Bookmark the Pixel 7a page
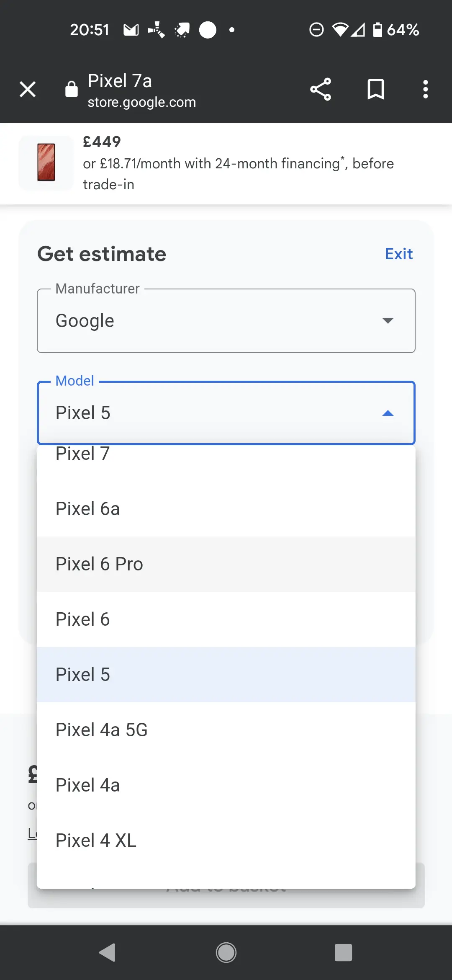This screenshot has height=980, width=452. tap(375, 89)
